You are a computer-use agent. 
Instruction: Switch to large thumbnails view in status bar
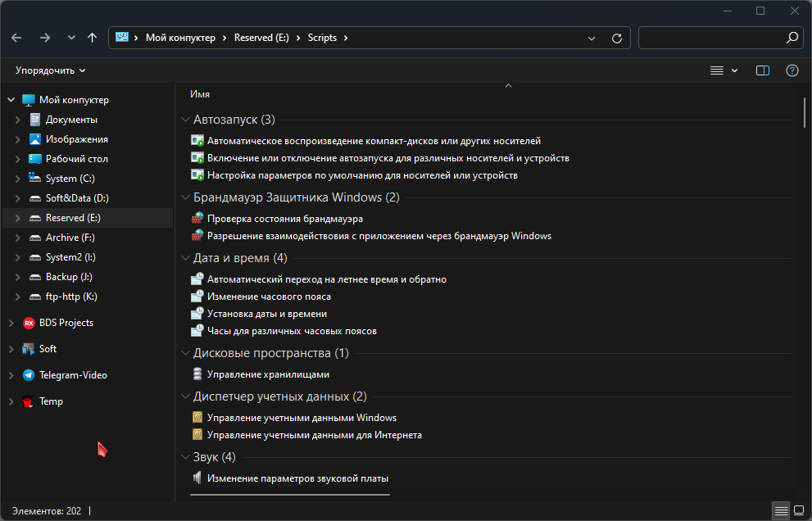[x=799, y=510]
